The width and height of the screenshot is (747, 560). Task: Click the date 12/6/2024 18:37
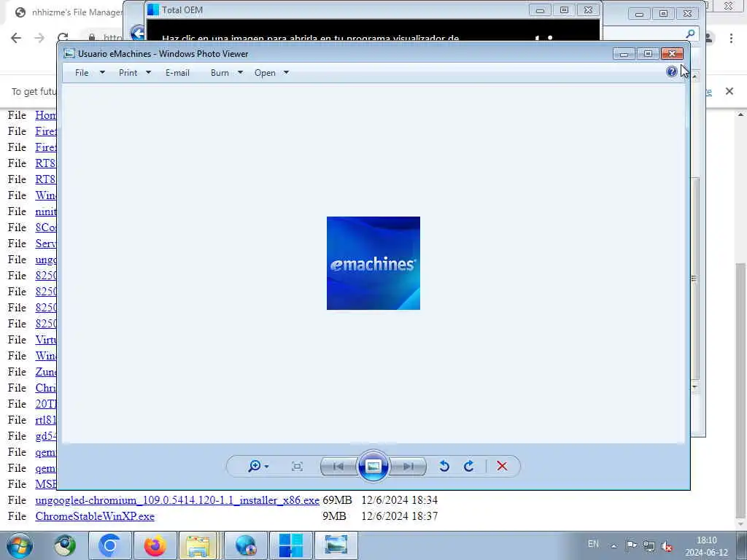click(399, 516)
